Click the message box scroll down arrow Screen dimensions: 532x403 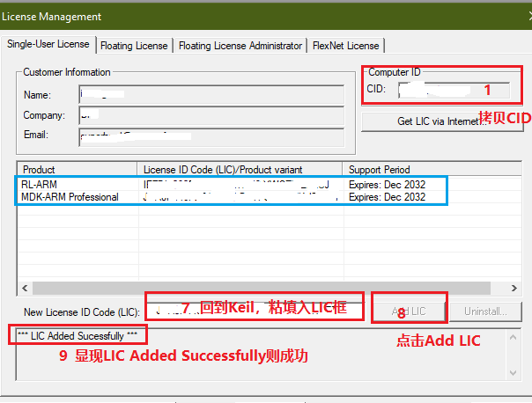[513, 373]
